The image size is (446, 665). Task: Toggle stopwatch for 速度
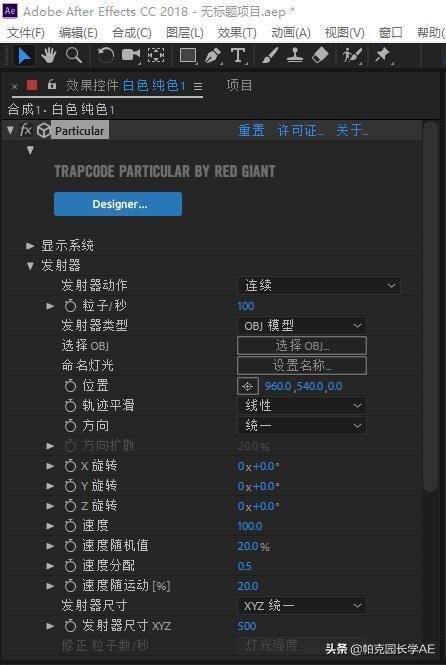[x=70, y=526]
